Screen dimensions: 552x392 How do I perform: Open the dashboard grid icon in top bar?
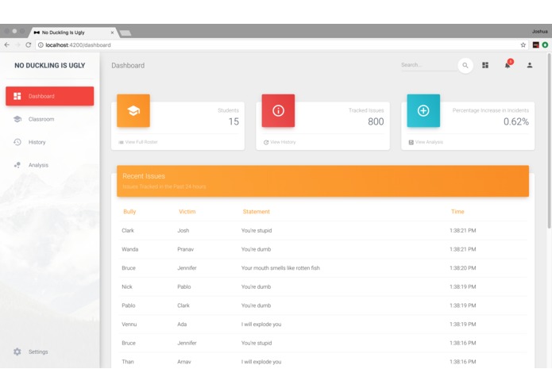point(485,65)
